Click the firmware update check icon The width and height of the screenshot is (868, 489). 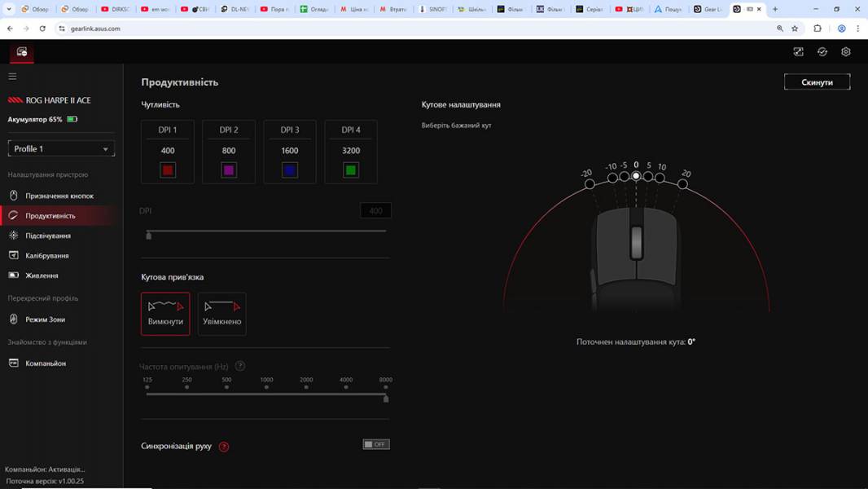(822, 51)
